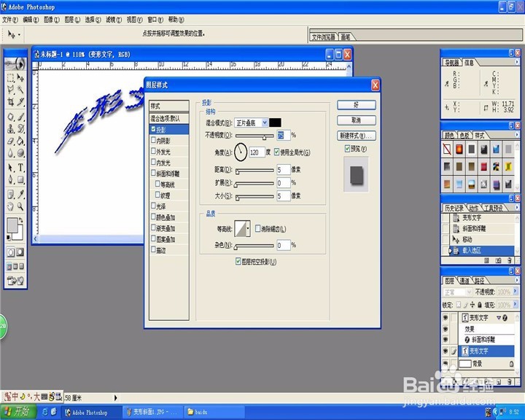Screen dimensions: 525x420
Task: Select the Paint Bucket tool
Action: pos(20,141)
